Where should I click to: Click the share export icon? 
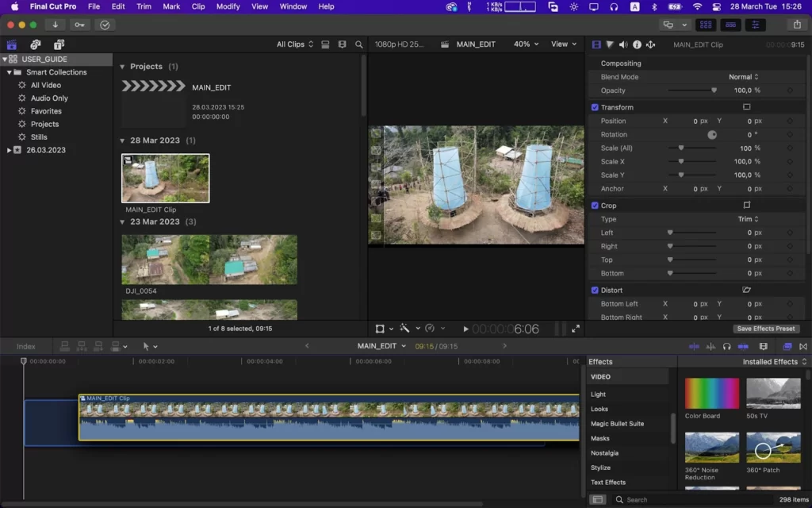click(797, 25)
